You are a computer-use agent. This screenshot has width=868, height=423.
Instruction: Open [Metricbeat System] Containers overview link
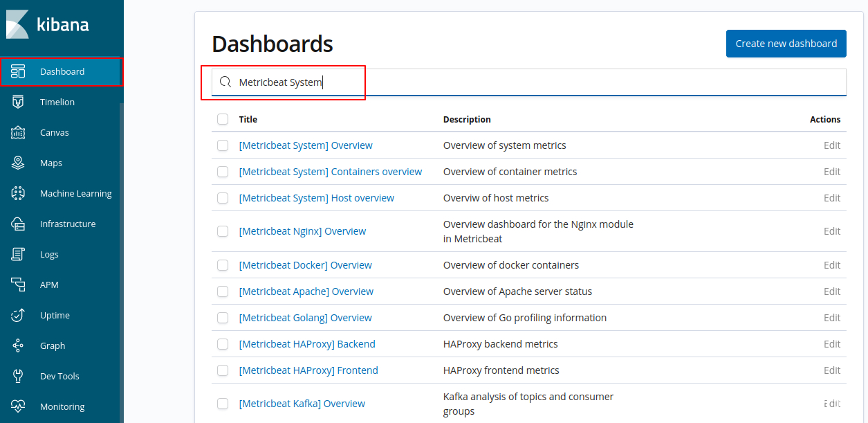click(331, 172)
